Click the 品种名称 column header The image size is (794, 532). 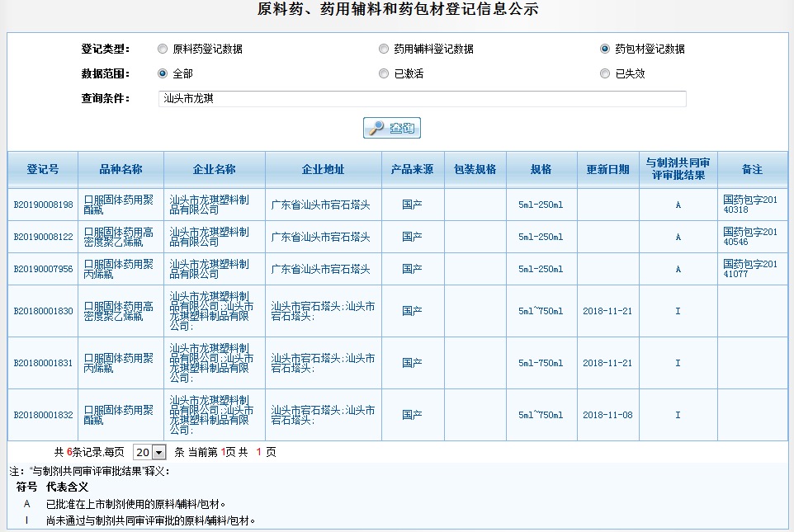[121, 169]
